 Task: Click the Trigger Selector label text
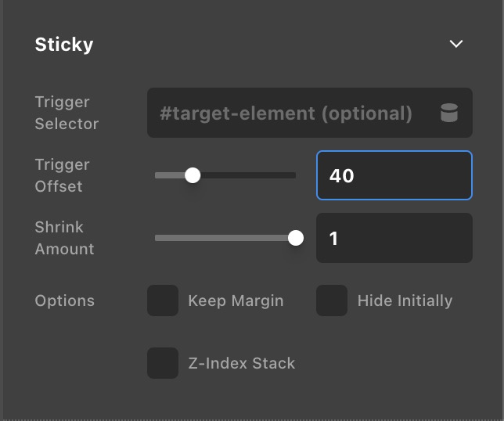click(x=67, y=113)
